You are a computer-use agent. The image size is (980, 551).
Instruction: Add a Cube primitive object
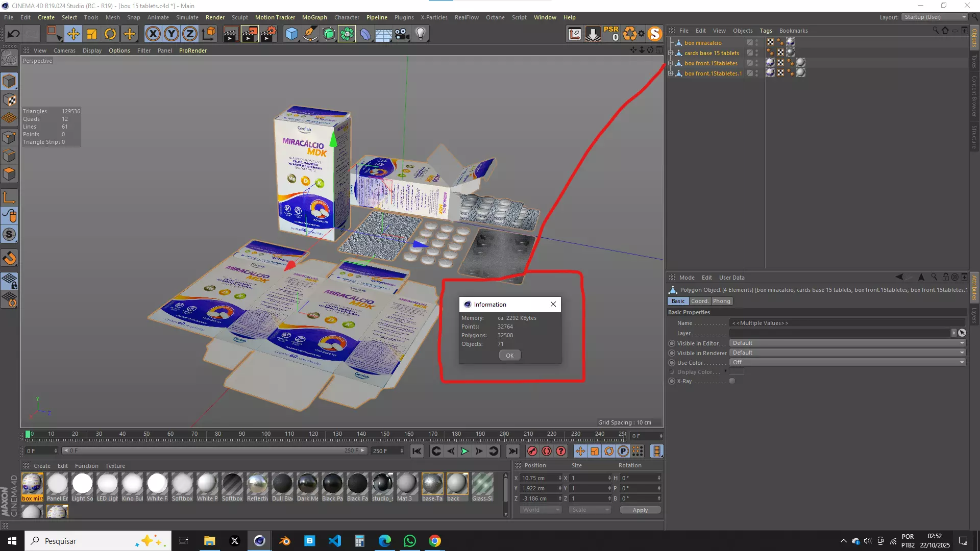(291, 34)
